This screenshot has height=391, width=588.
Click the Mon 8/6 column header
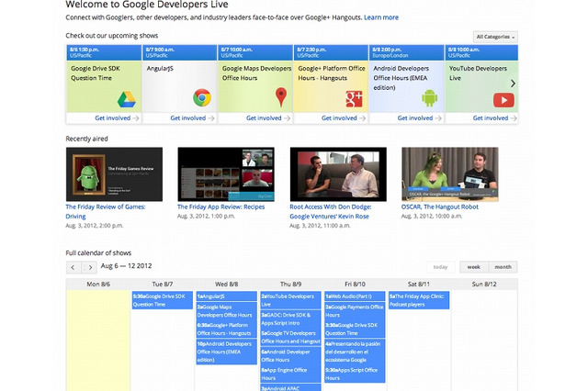click(98, 285)
